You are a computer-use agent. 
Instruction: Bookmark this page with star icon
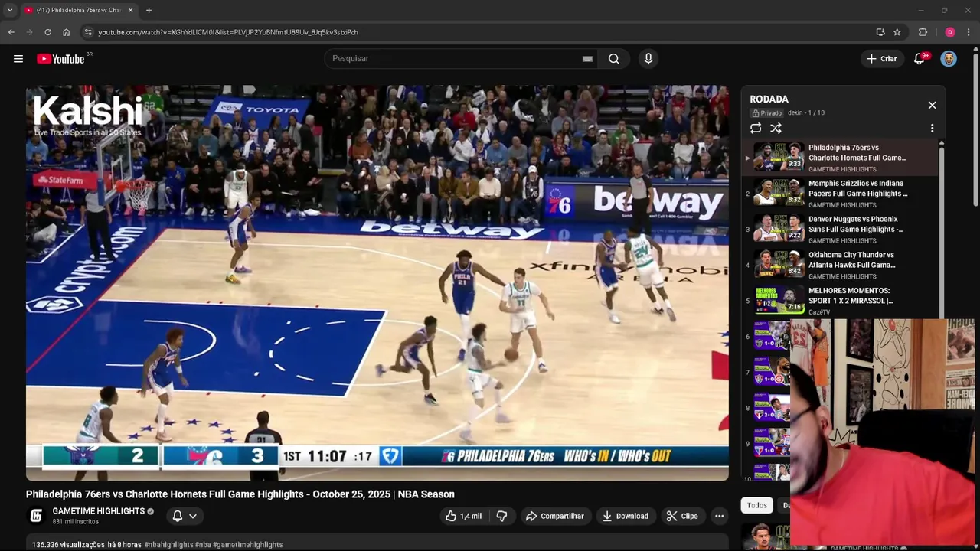tap(897, 32)
